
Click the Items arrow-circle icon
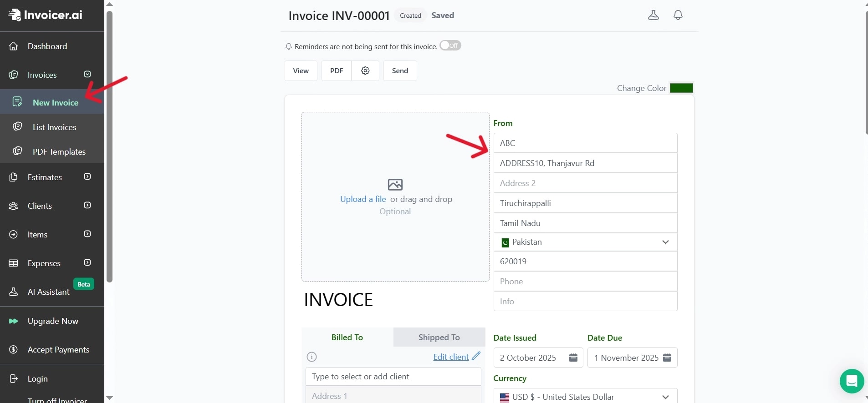pos(14,234)
